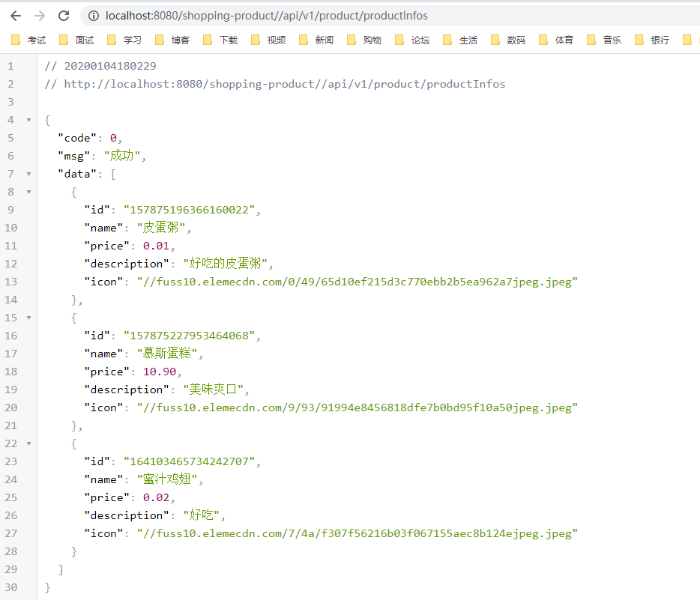
Task: Open the 音乐 bookmark folder
Action: point(603,40)
